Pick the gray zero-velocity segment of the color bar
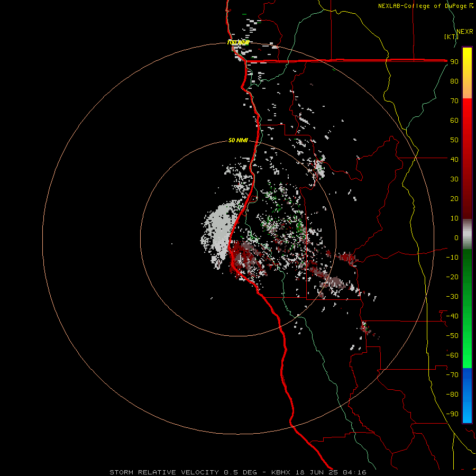Screen dimensions: 476x476 tap(467, 234)
